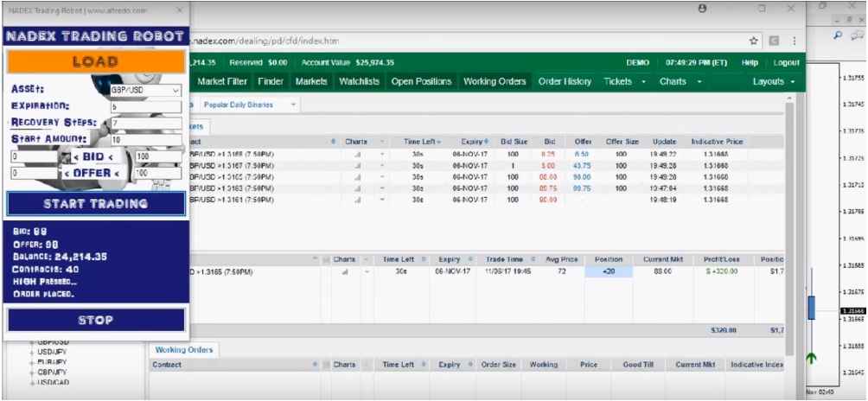The width and height of the screenshot is (868, 401).
Task: Click the Start Amount input field
Action: point(146,140)
